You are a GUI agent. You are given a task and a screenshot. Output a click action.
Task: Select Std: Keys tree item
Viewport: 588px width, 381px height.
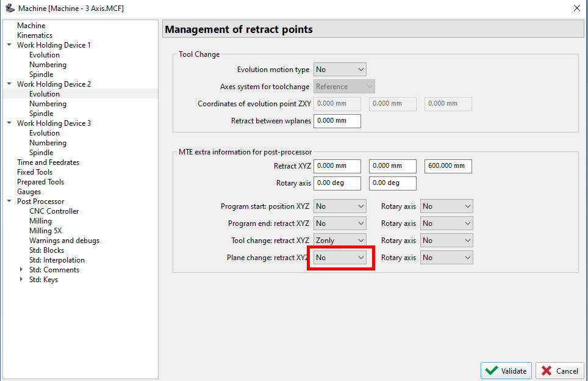tap(43, 279)
